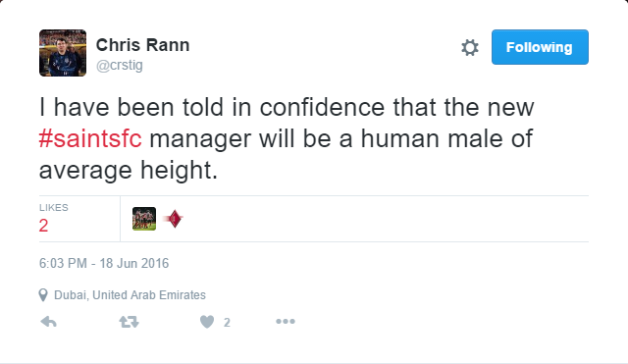
Task: Open the Dubai, United Arab Emirates location
Action: tap(130, 295)
